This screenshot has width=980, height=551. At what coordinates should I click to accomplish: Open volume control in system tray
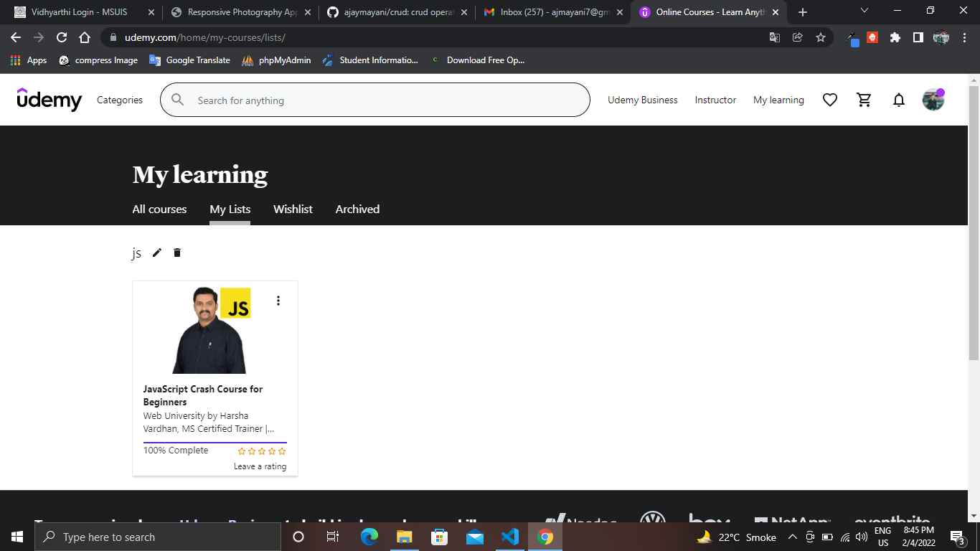862,537
